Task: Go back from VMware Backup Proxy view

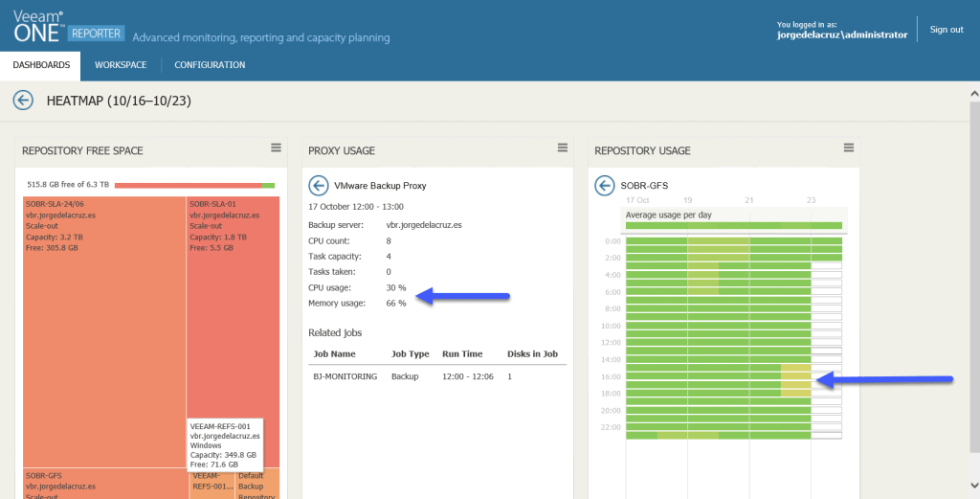Action: click(x=318, y=185)
